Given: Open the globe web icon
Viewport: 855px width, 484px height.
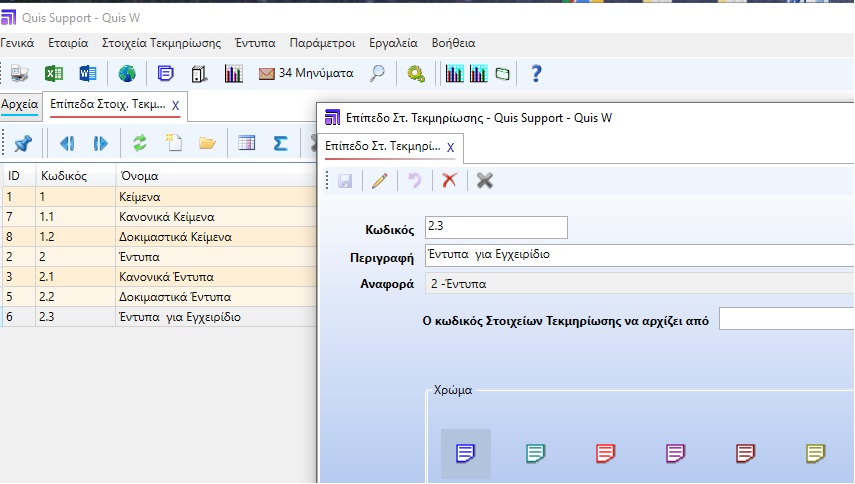Looking at the screenshot, I should pyautogui.click(x=127, y=73).
